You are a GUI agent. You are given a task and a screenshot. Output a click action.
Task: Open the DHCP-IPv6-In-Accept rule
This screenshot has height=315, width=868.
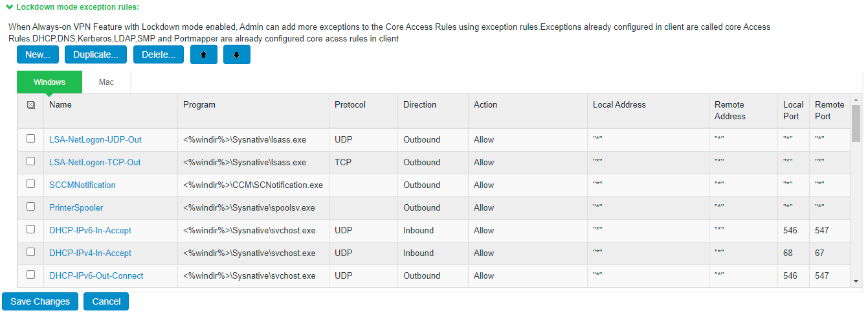point(91,231)
